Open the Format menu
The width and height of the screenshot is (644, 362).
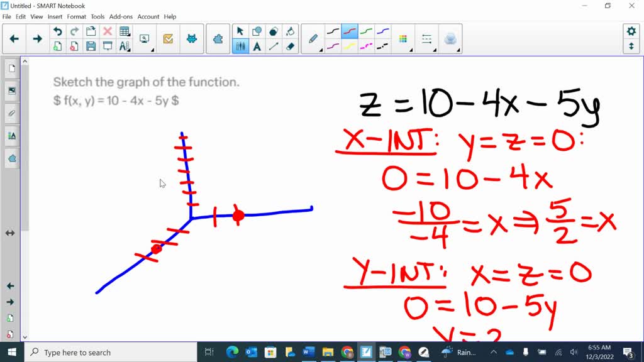76,16
